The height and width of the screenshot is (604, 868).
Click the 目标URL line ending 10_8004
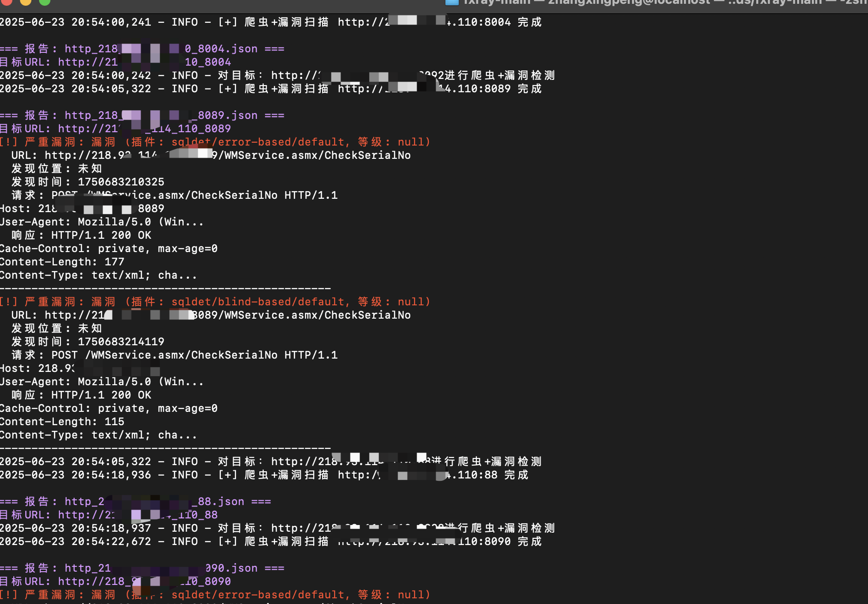pos(116,62)
